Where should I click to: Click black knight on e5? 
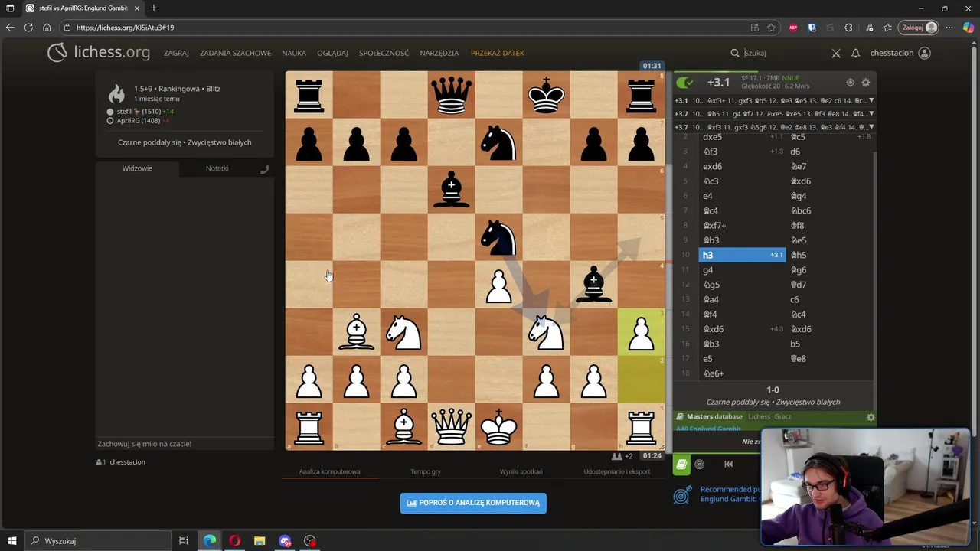[499, 237]
